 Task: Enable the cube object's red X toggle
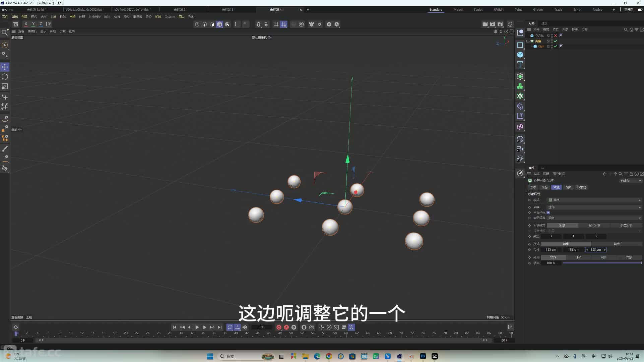pos(556,36)
